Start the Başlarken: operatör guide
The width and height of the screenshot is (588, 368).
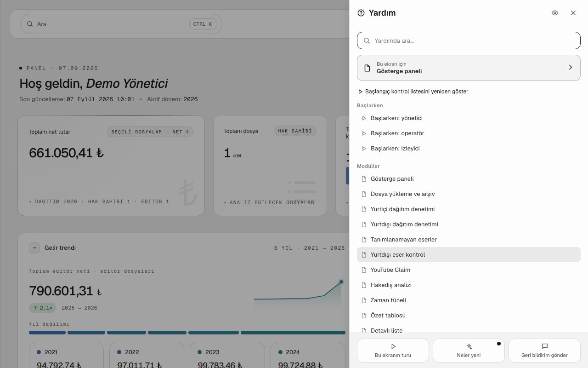(x=469, y=133)
